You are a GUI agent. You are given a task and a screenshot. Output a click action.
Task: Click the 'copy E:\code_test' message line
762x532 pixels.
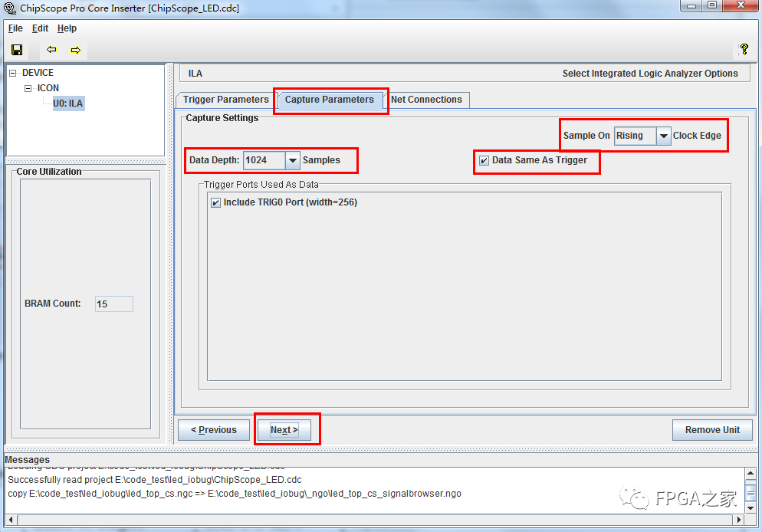click(235, 494)
